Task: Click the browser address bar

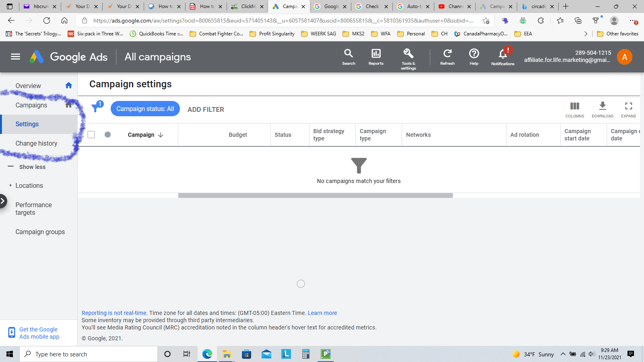Action: (282, 21)
